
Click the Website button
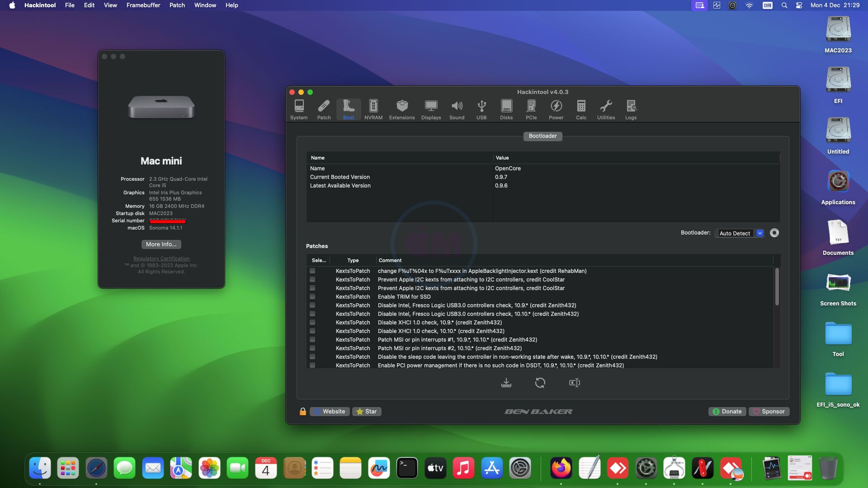coord(330,412)
